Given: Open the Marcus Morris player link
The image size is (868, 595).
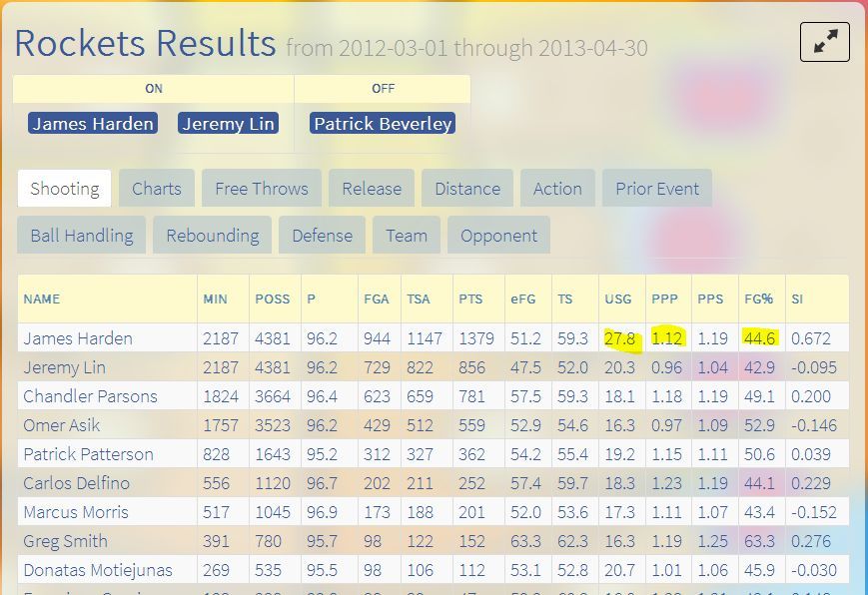Looking at the screenshot, I should point(76,512).
